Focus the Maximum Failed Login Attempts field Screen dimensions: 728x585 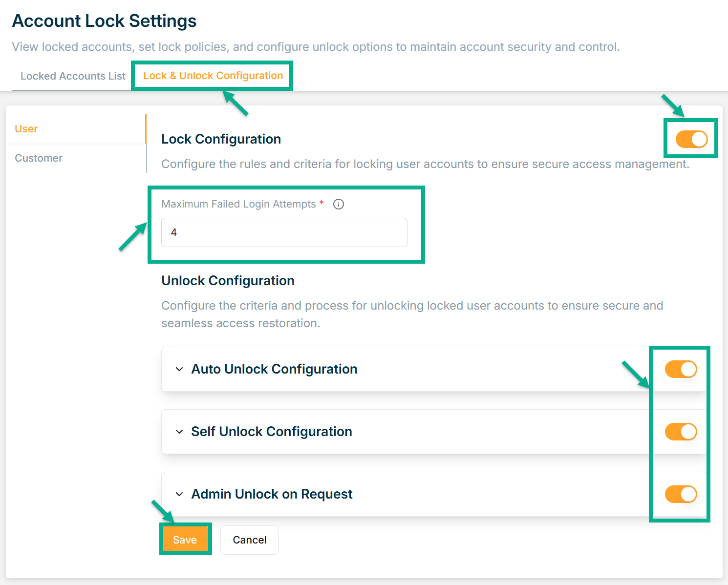click(x=284, y=232)
